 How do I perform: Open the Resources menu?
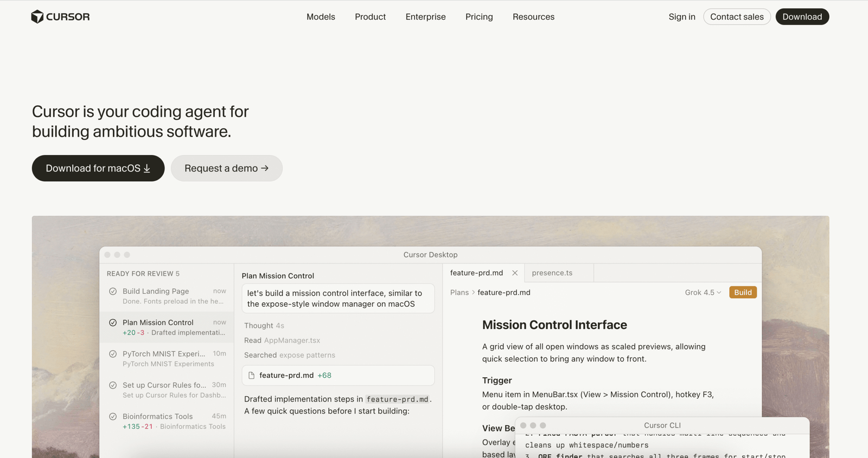tap(533, 17)
